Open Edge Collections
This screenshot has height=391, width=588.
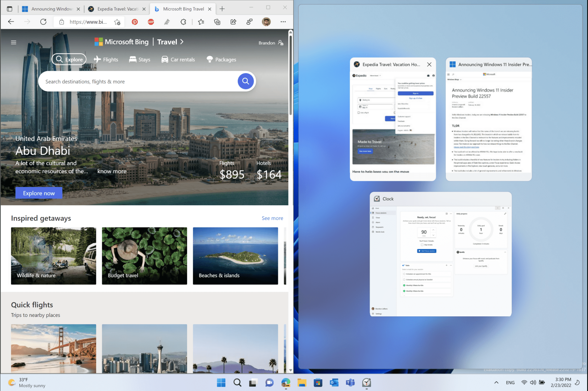click(x=217, y=22)
